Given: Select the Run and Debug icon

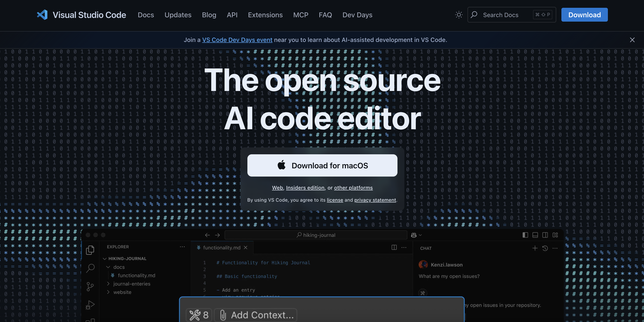Looking at the screenshot, I should [x=90, y=304].
